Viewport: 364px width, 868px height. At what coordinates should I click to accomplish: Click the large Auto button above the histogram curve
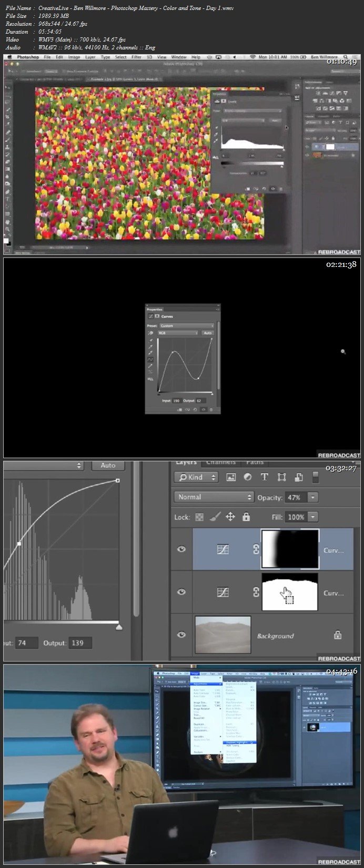click(x=108, y=466)
